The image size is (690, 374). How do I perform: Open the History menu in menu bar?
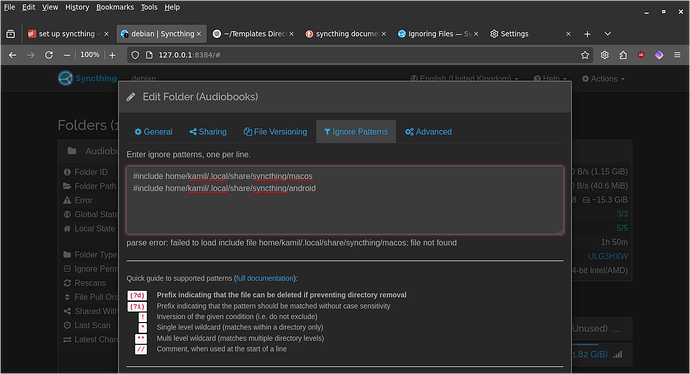77,7
